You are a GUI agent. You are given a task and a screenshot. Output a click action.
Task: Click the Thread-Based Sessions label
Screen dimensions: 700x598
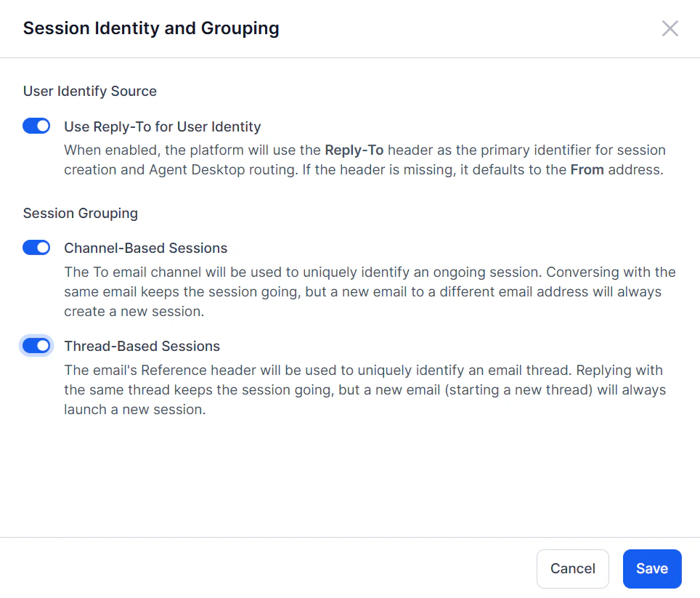pyautogui.click(x=142, y=346)
